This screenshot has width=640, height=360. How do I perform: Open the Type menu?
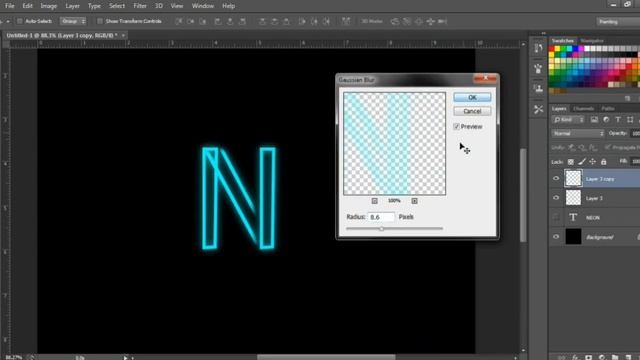(x=94, y=6)
